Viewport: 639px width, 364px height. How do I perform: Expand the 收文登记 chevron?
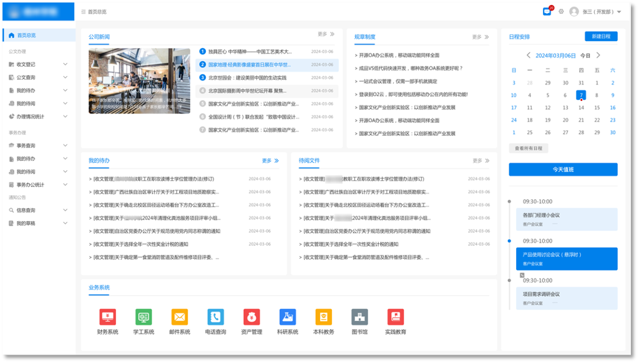click(x=65, y=64)
